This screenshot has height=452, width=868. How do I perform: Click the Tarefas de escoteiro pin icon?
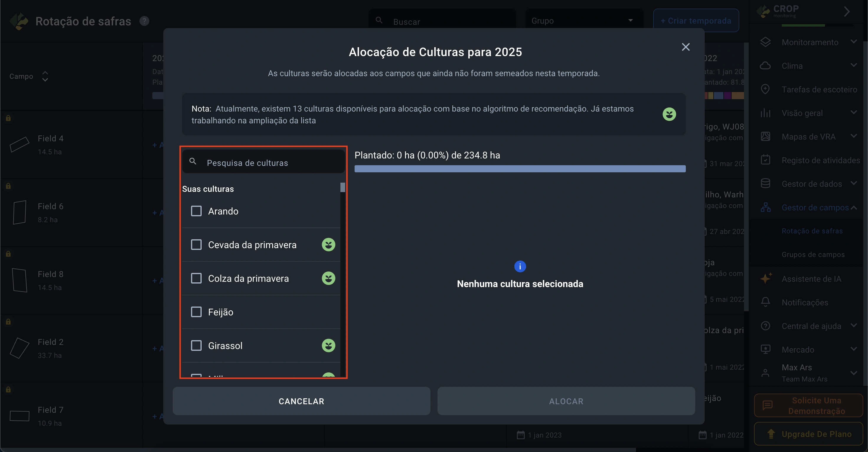point(765,89)
